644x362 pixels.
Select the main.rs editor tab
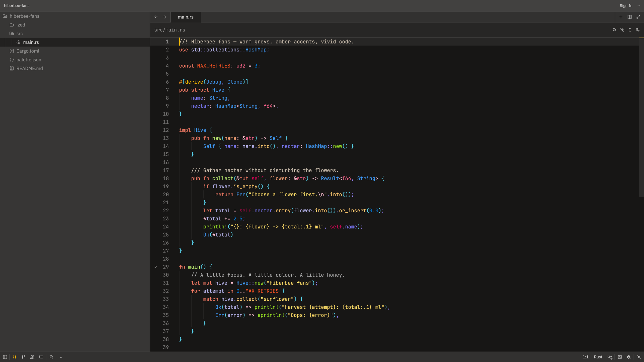coord(186,17)
